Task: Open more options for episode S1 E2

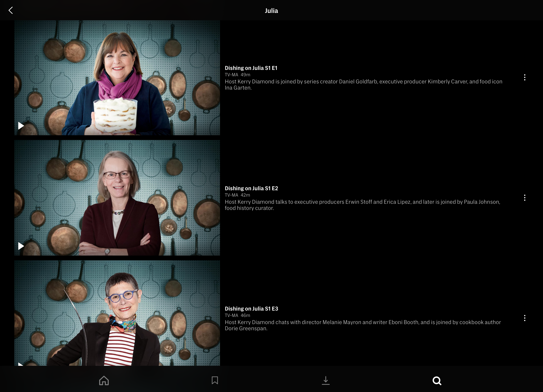Action: [525, 198]
